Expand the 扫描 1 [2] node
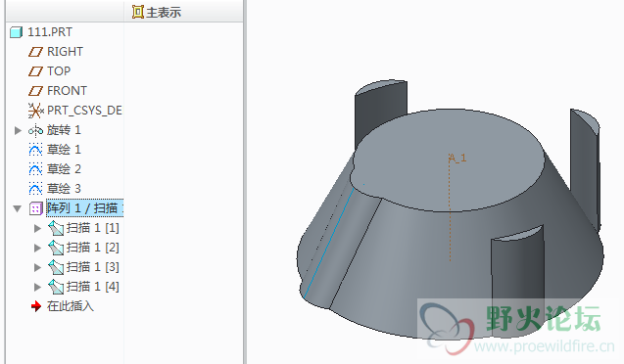 click(x=37, y=248)
